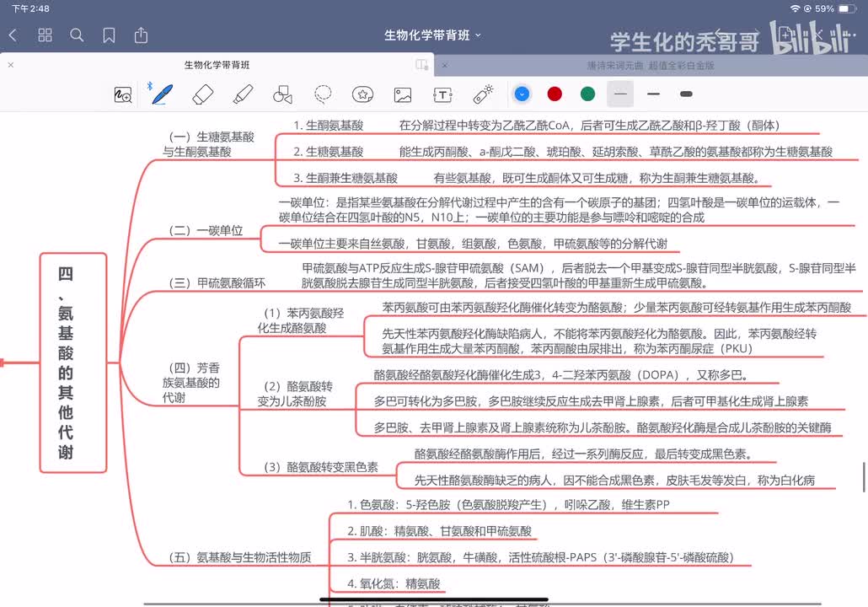Check the 59% battery indicator

click(x=836, y=8)
